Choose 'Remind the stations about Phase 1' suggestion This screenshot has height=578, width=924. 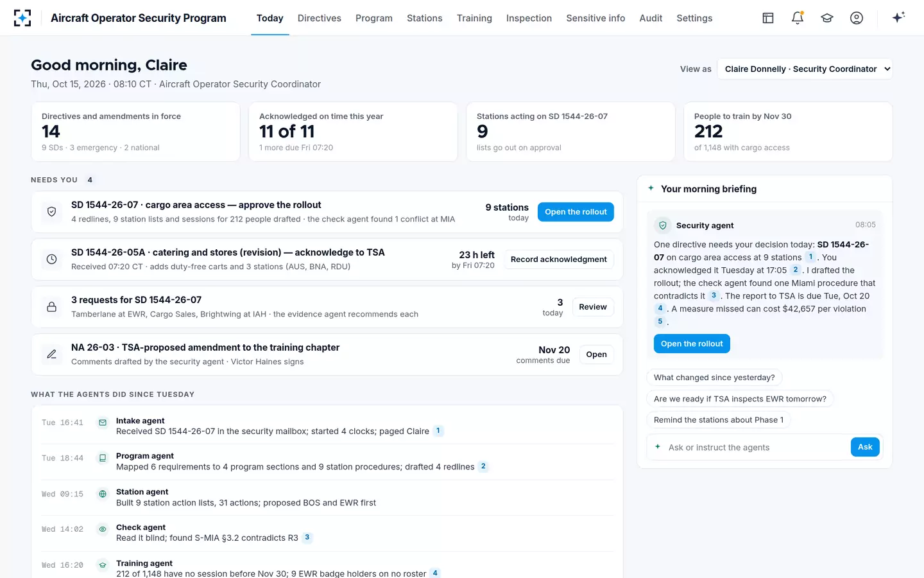(719, 420)
